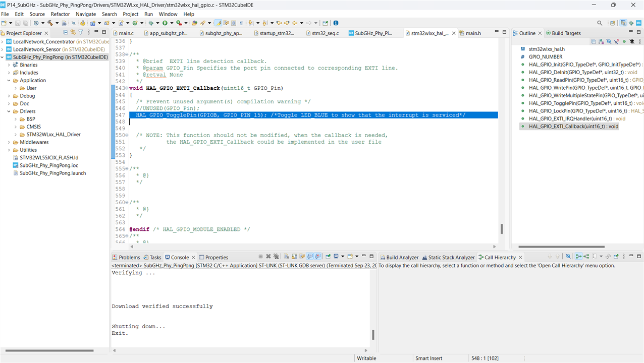
Task: Select HAL_GPIO_EXTI_IRQHandler in Outline
Action: click(569, 118)
